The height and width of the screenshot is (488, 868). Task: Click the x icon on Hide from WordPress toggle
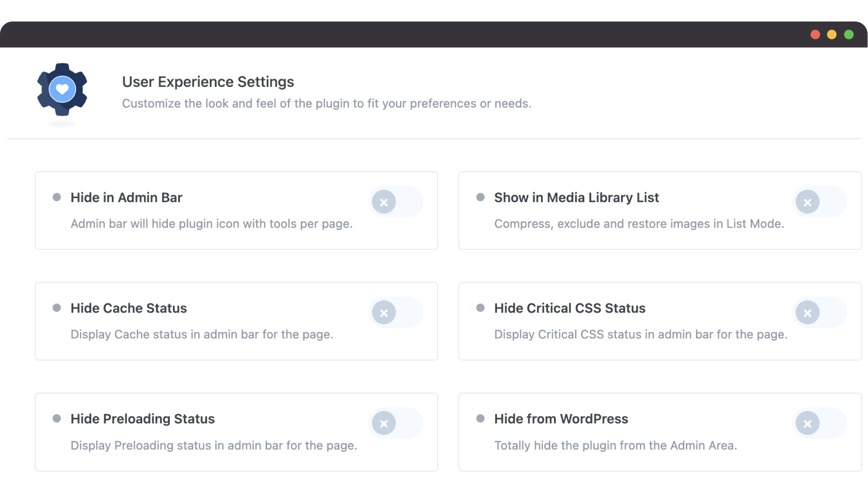[808, 423]
